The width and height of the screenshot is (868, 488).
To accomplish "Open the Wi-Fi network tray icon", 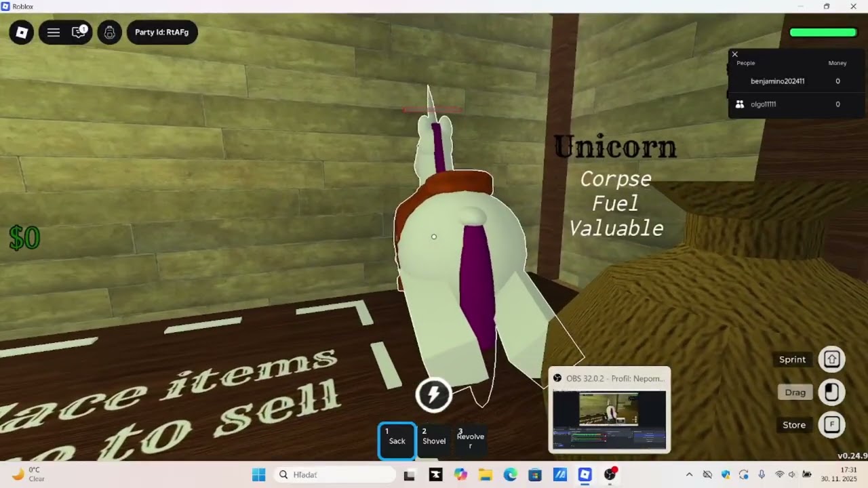I will click(x=780, y=474).
